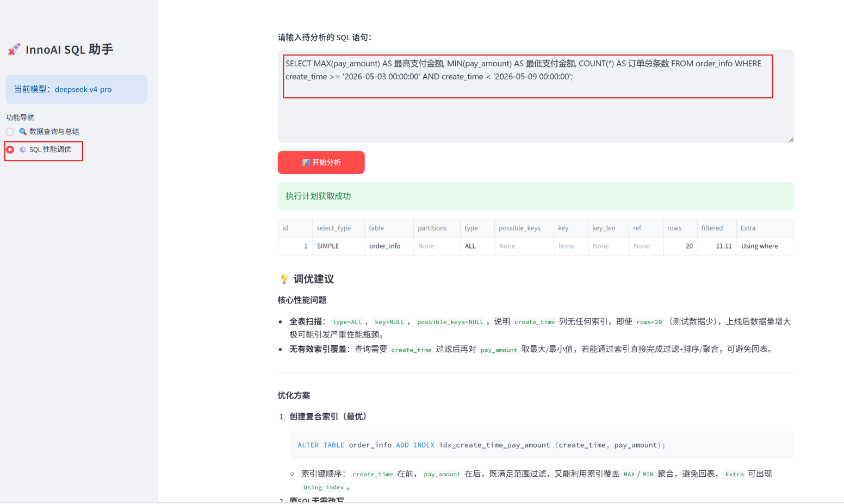Click the table column header
The height and width of the screenshot is (504, 844).
(389, 228)
